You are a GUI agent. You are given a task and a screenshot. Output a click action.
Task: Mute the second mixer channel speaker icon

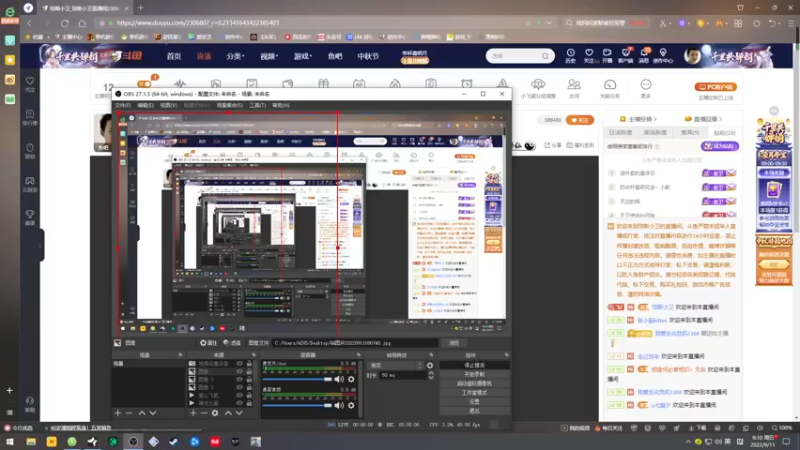coord(339,405)
